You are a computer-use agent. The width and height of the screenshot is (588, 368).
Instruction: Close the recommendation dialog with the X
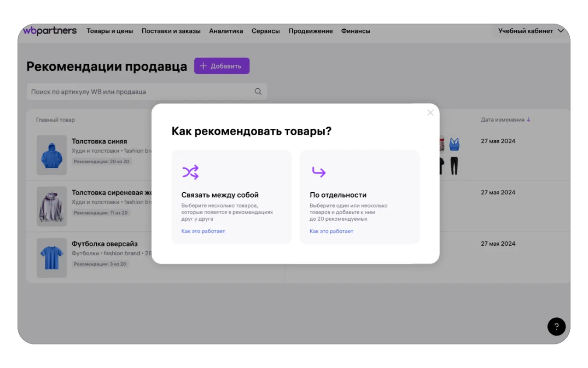coord(430,113)
